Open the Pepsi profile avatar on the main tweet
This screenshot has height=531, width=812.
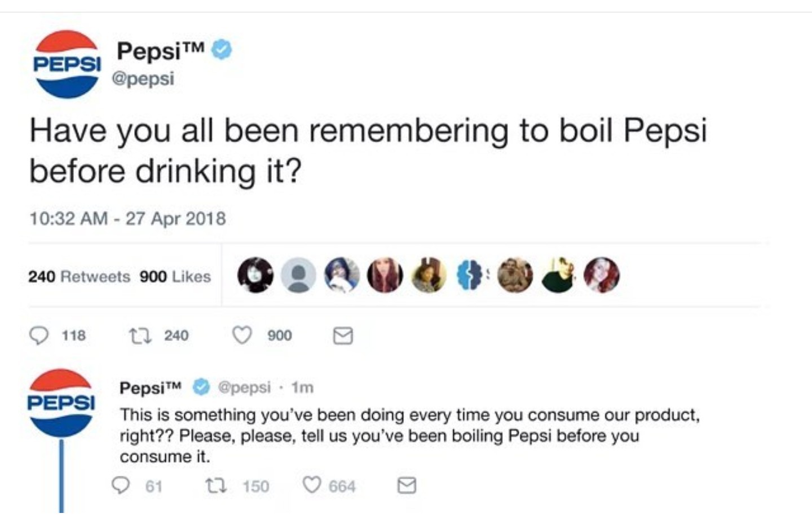pos(67,63)
